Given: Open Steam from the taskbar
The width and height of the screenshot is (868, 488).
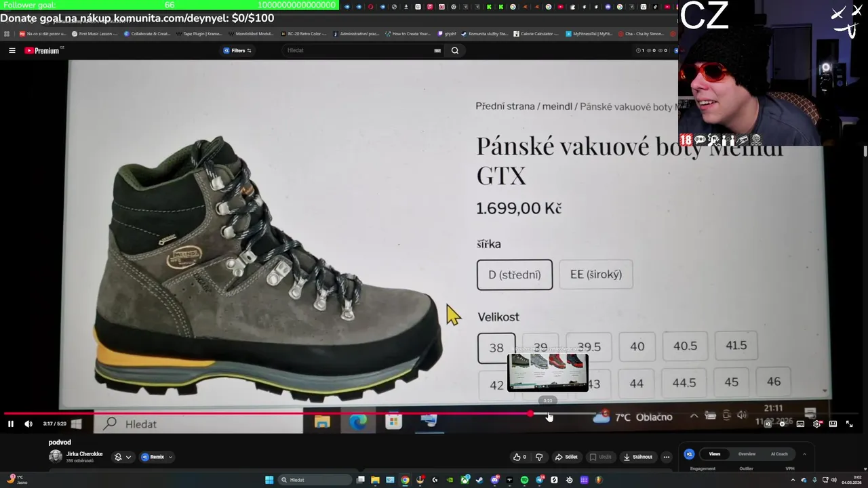Looking at the screenshot, I should click(x=479, y=480).
